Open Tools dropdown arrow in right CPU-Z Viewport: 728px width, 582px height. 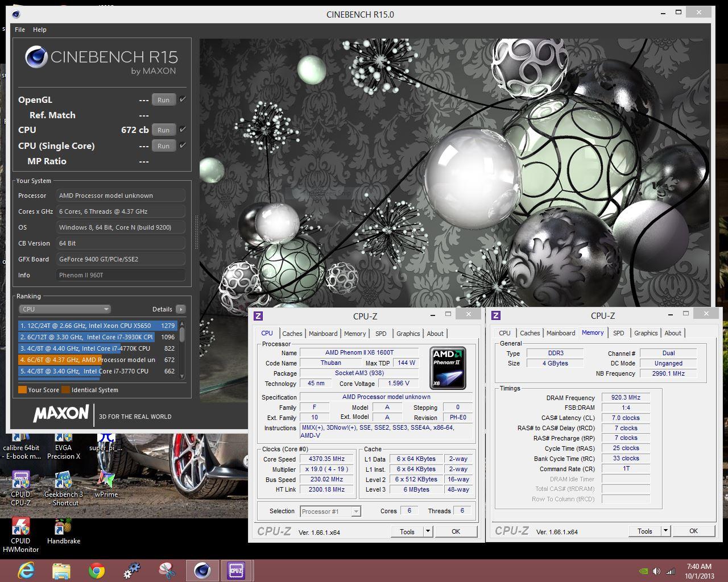click(665, 531)
